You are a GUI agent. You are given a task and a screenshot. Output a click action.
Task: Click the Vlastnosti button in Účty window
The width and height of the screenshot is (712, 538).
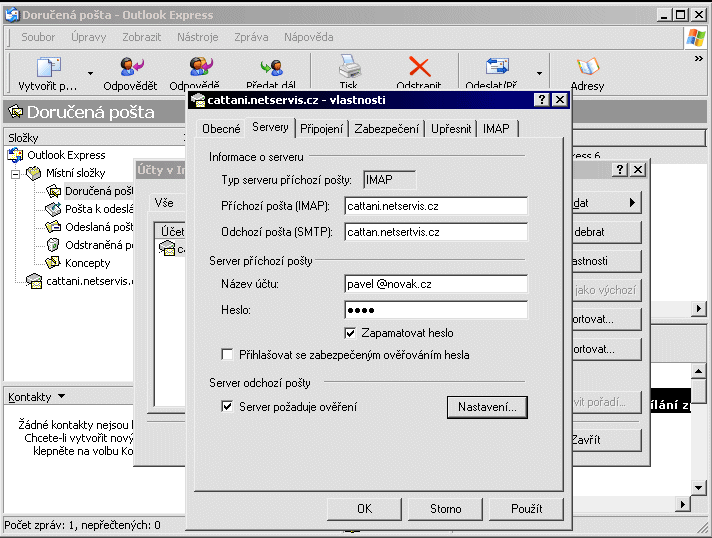click(607, 261)
